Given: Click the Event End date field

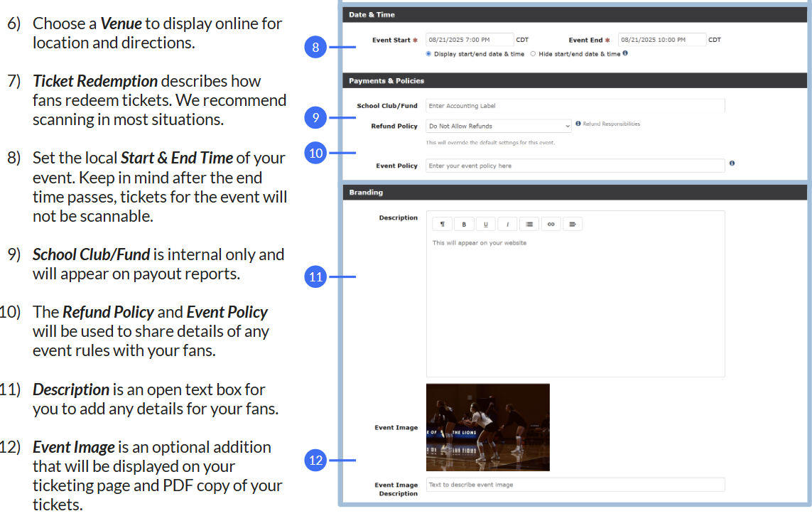Looking at the screenshot, I should coord(661,40).
